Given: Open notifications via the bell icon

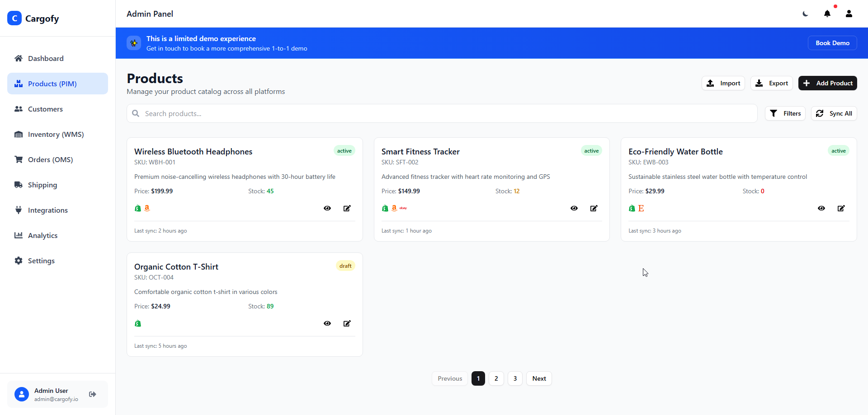Looking at the screenshot, I should tap(827, 14).
